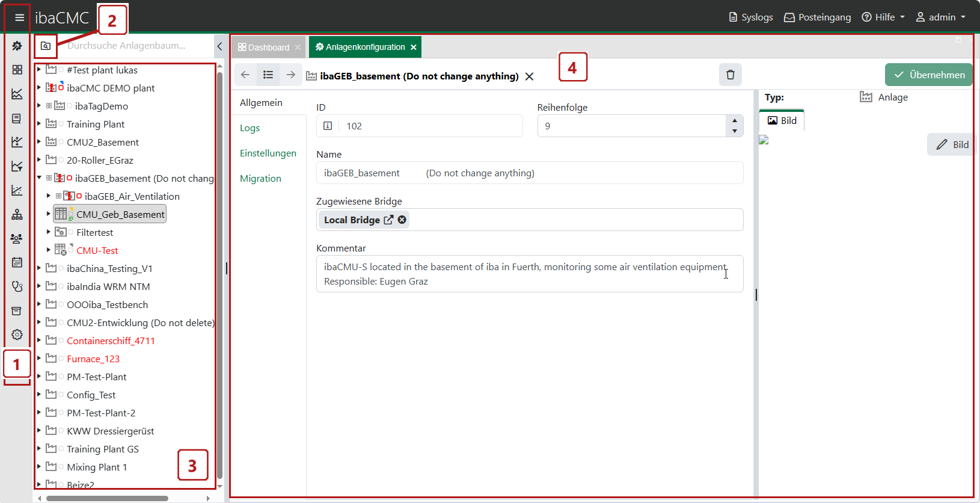This screenshot has width=980, height=503.
Task: Open the calendar icon in sidebar
Action: pos(17,262)
